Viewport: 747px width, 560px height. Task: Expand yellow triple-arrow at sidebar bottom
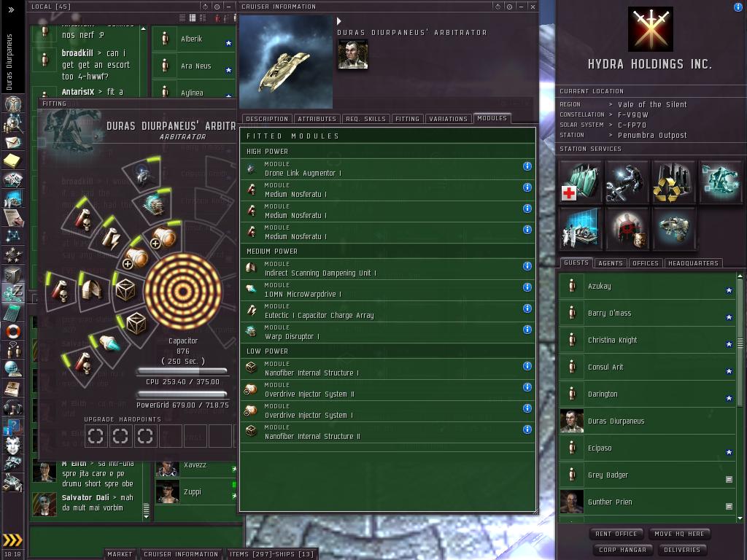click(x=12, y=540)
